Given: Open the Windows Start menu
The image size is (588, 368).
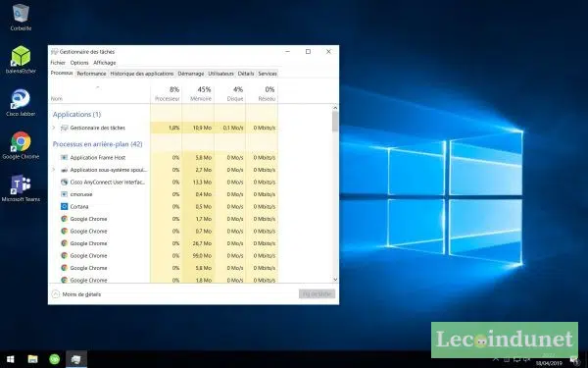Looking at the screenshot, I should tap(11, 359).
